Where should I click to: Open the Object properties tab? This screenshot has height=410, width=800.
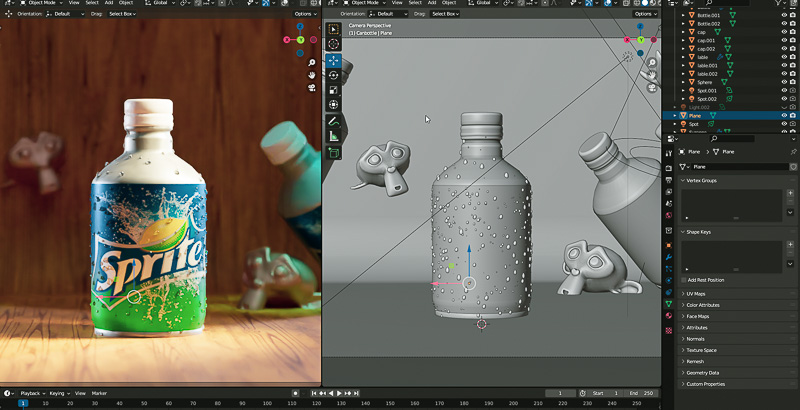(x=669, y=245)
